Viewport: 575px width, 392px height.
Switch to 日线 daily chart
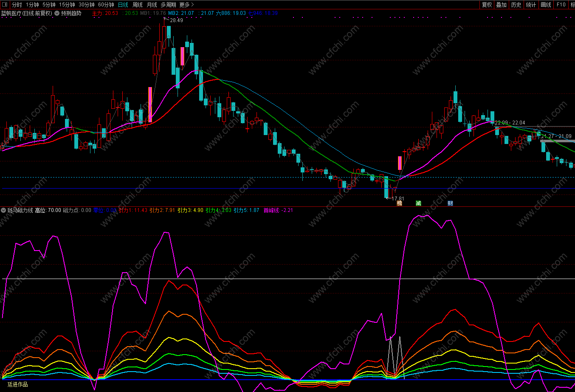point(123,5)
